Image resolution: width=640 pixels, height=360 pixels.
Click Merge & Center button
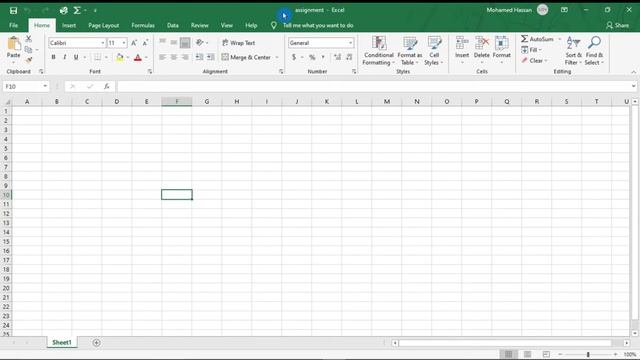pos(247,57)
